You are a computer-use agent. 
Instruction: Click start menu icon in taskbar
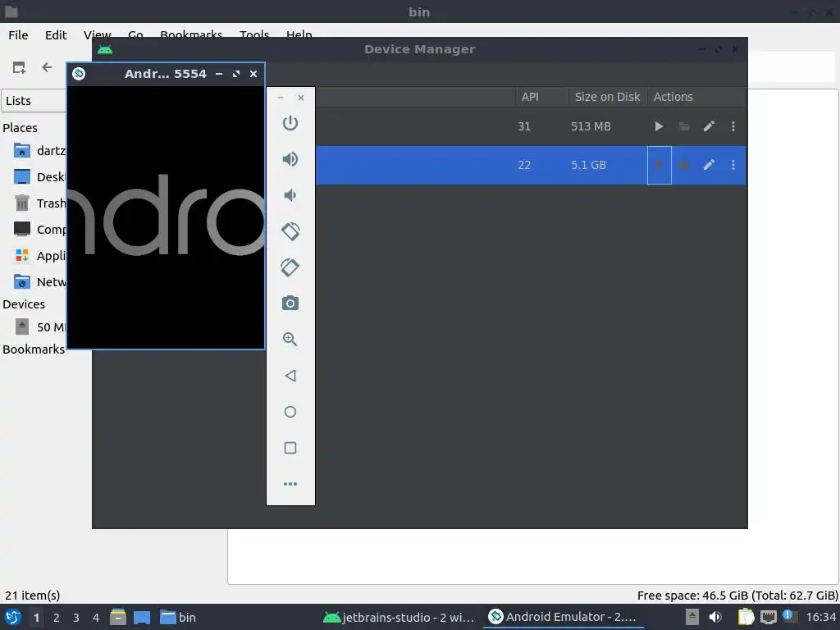pyautogui.click(x=13, y=617)
